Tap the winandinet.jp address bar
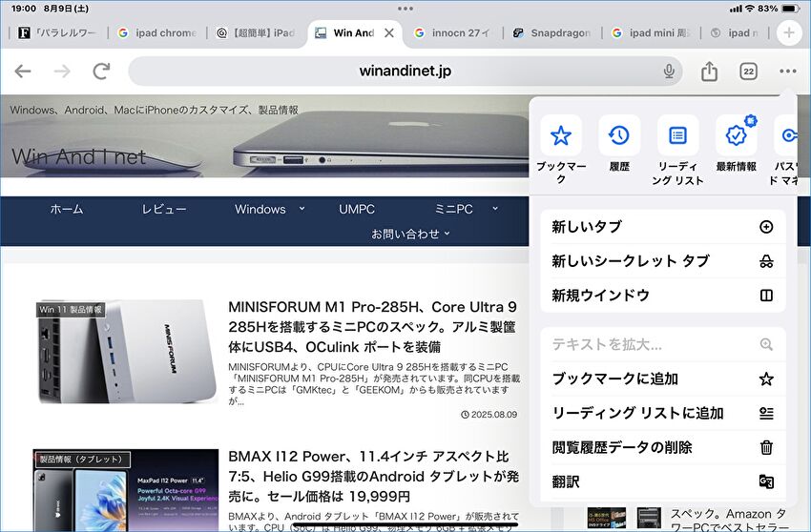Screen dimensions: 811x532 [405, 72]
